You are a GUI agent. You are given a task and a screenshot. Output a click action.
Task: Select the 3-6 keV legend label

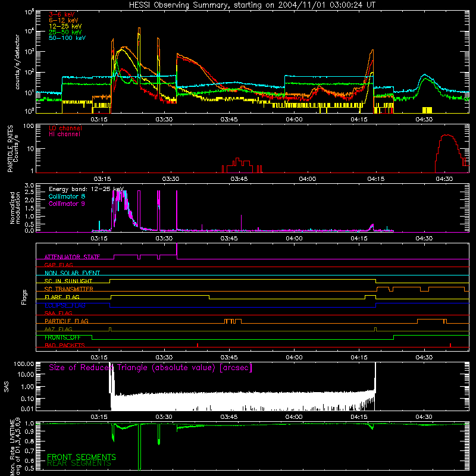(x=62, y=14)
